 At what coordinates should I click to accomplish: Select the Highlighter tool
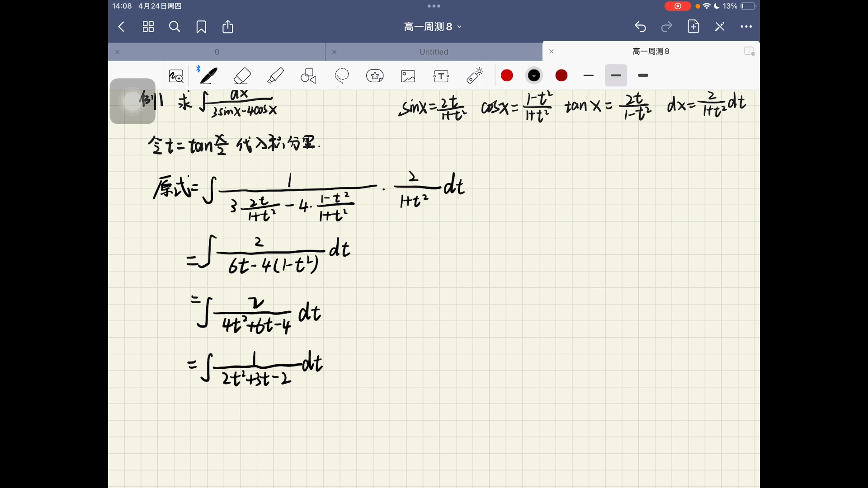[x=275, y=76]
